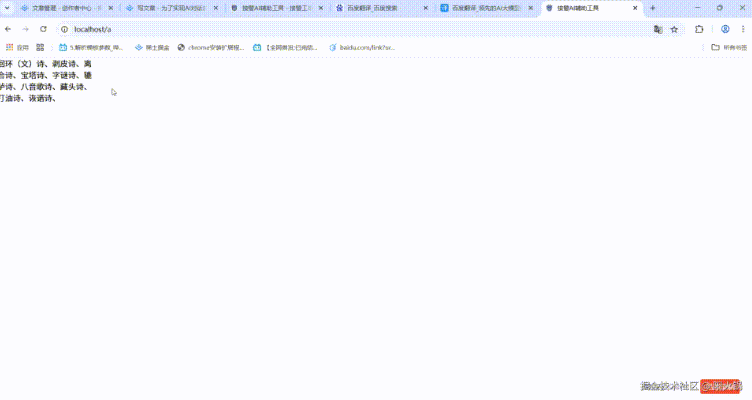Click the text line 宝塔诗、字谜诗
This screenshot has height=400, width=752.
(48, 75)
